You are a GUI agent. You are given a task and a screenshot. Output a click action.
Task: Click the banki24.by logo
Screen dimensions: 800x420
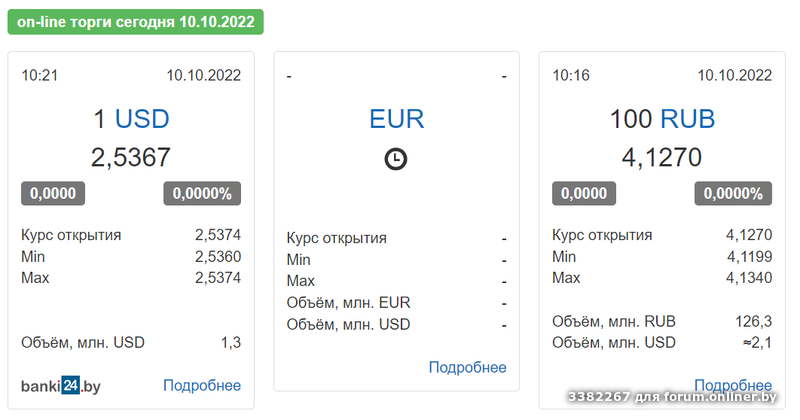61,385
